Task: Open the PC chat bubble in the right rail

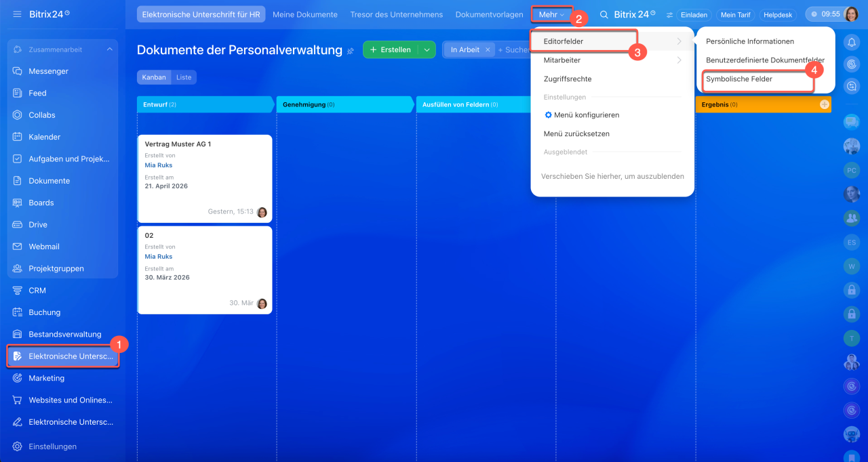Action: [852, 170]
